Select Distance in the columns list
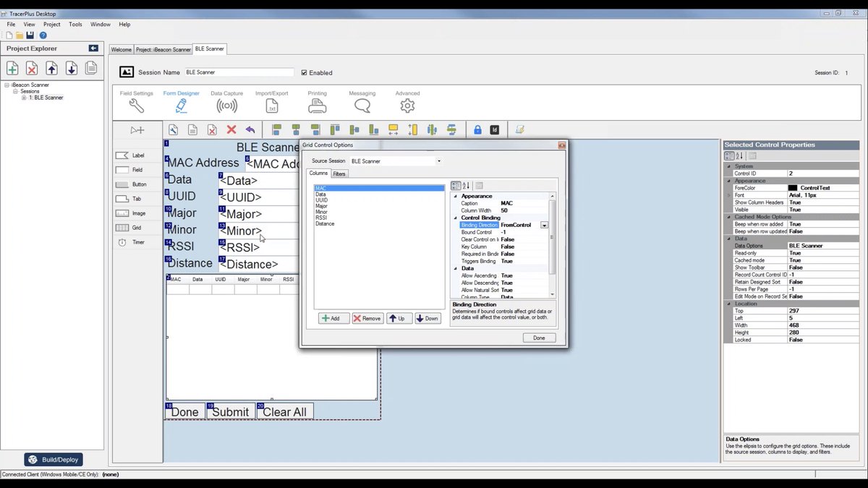 325,224
